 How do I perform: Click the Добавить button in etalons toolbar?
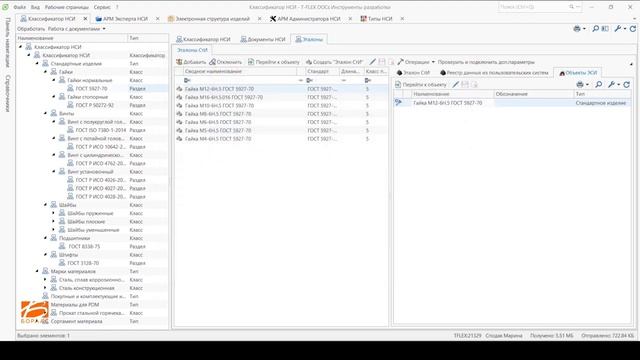tap(191, 62)
